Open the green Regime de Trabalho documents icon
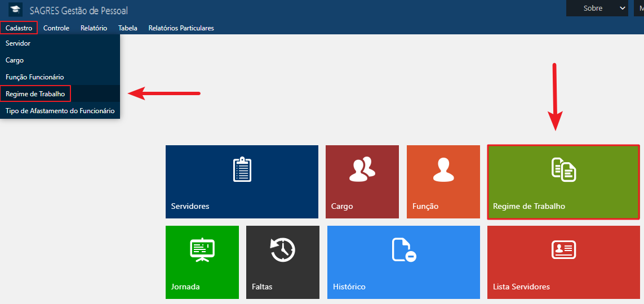 pyautogui.click(x=563, y=169)
